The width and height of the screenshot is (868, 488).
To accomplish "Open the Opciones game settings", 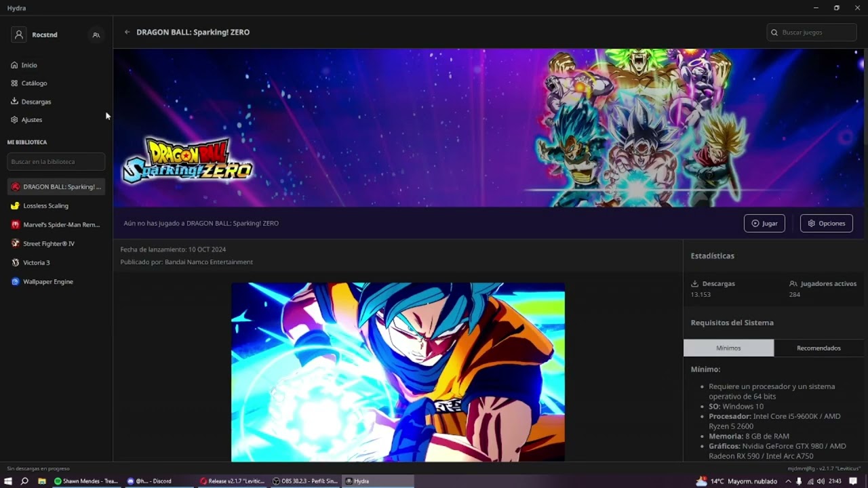I will pyautogui.click(x=827, y=224).
